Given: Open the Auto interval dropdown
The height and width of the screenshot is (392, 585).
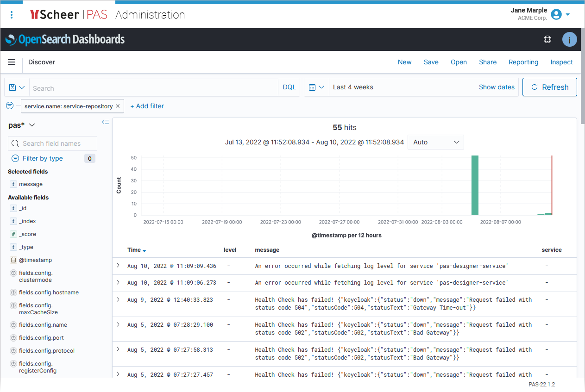Looking at the screenshot, I should pos(435,142).
